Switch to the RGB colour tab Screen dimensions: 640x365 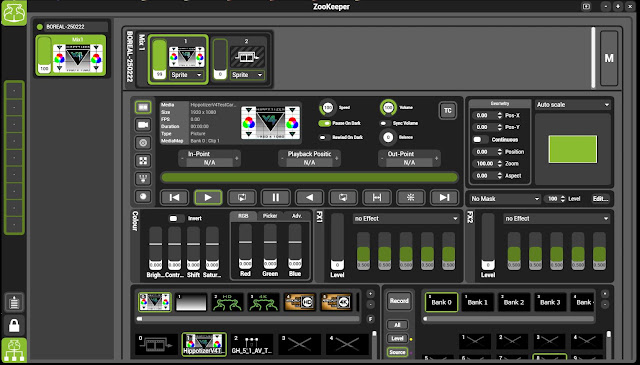pyautogui.click(x=243, y=216)
